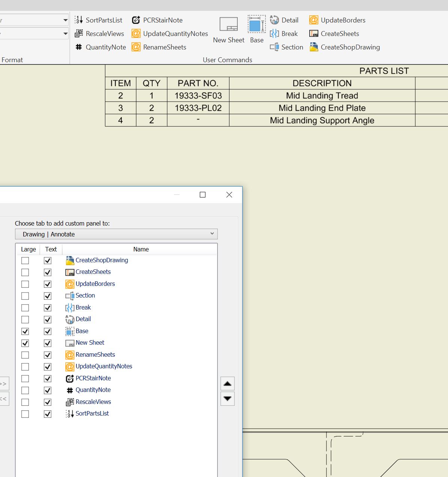The image size is (448, 477).
Task: Open the 'Choose tab to add custom panel to' dropdown
Action: click(x=116, y=234)
